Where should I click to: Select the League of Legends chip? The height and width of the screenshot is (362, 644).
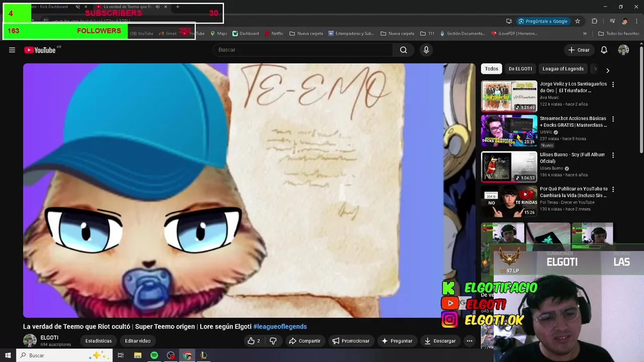[x=563, y=69]
